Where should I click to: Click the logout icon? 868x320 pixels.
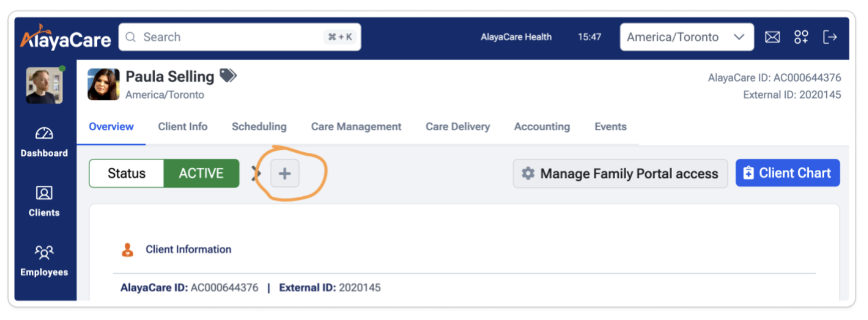(x=830, y=37)
